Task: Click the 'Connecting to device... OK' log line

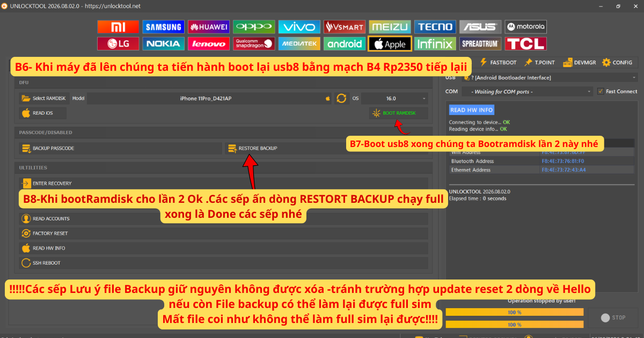Action: tap(479, 122)
